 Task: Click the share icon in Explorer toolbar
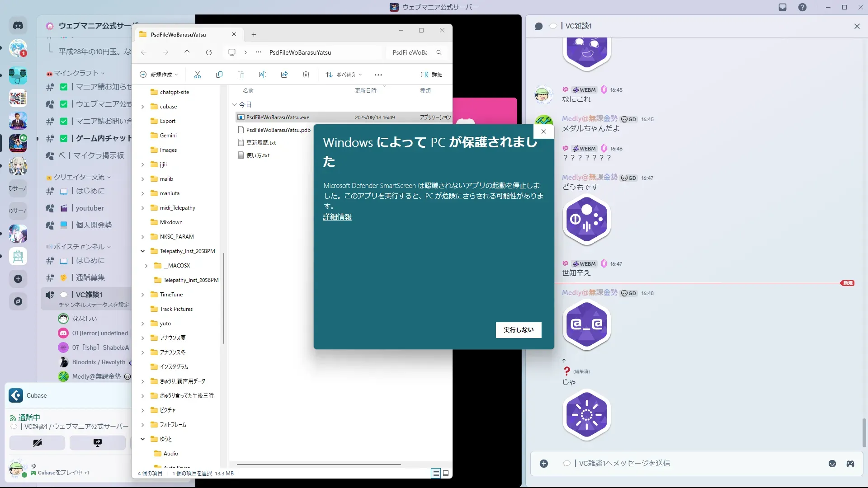284,75
